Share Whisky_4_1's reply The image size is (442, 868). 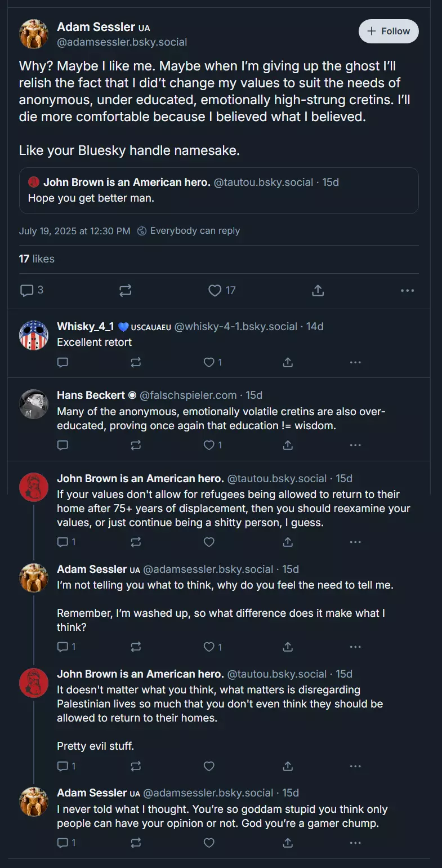tap(288, 363)
